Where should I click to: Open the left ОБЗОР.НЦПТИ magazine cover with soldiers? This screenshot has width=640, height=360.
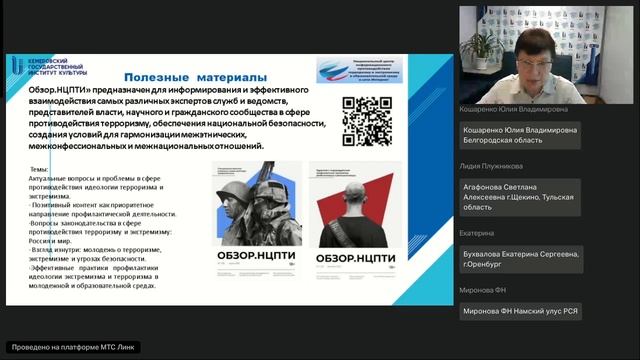(257, 219)
